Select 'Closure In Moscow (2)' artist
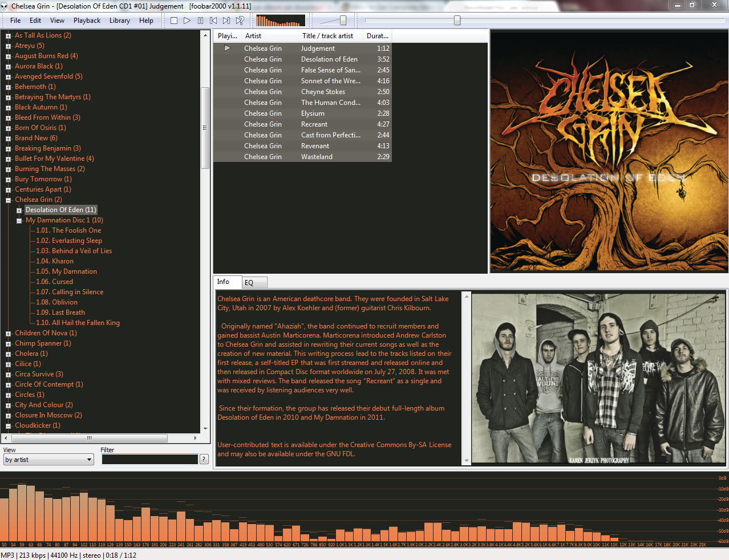729x560 pixels. 48,415
